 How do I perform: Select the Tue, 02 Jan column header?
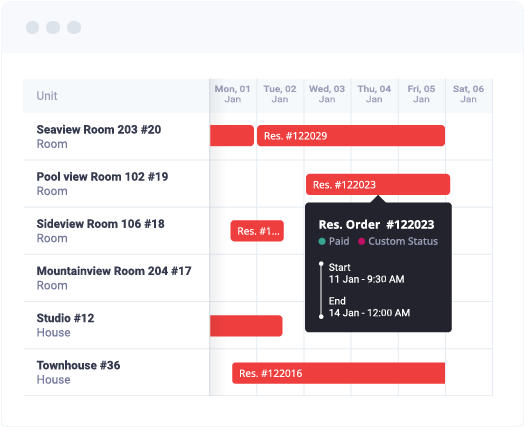tap(280, 94)
